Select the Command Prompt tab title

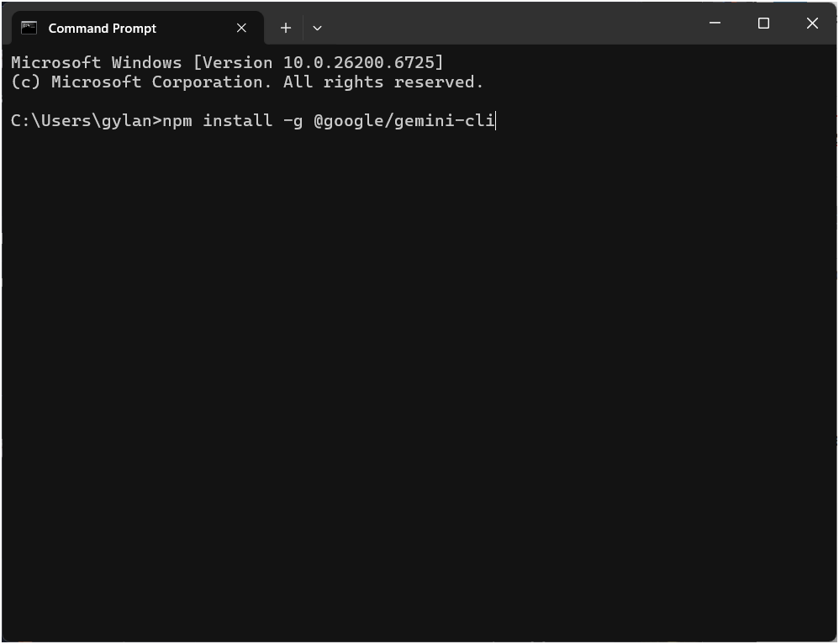click(102, 28)
